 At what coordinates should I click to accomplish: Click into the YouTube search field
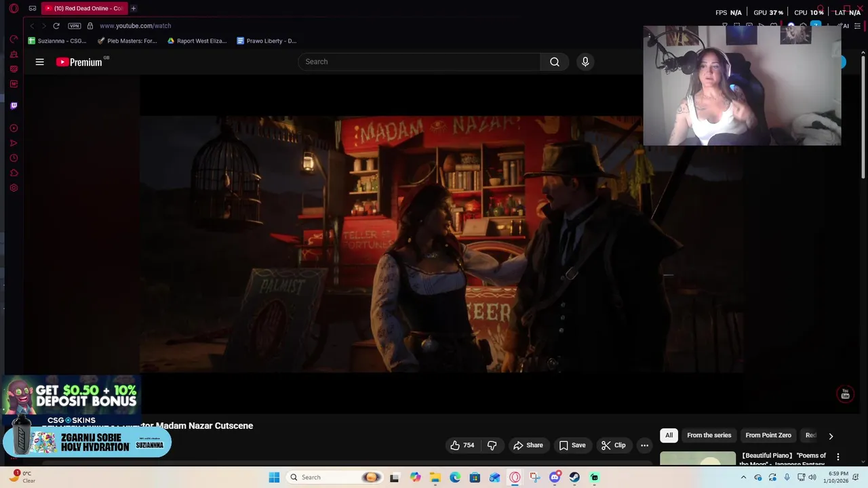click(x=419, y=62)
